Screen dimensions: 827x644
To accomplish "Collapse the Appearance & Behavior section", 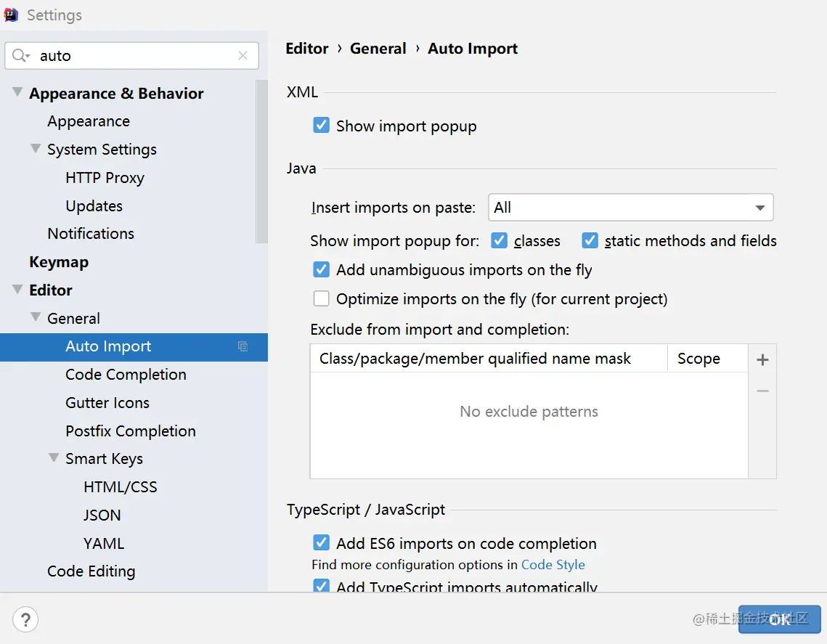I will click(17, 92).
